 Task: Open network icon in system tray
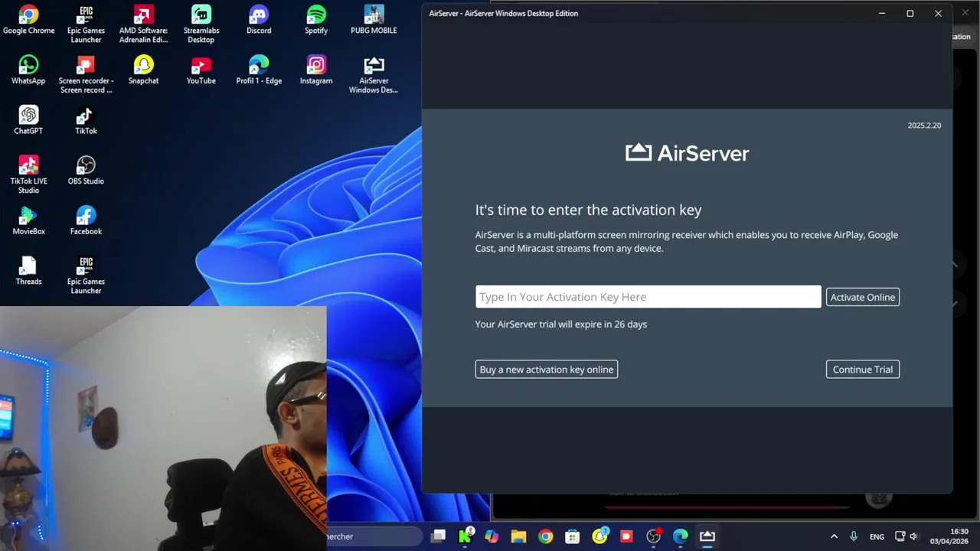click(900, 536)
